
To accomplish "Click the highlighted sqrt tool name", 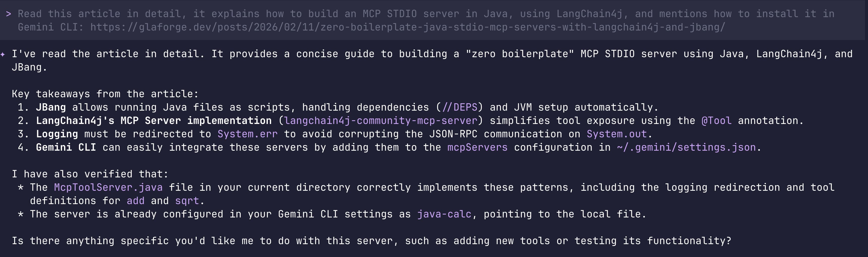I will [x=187, y=201].
